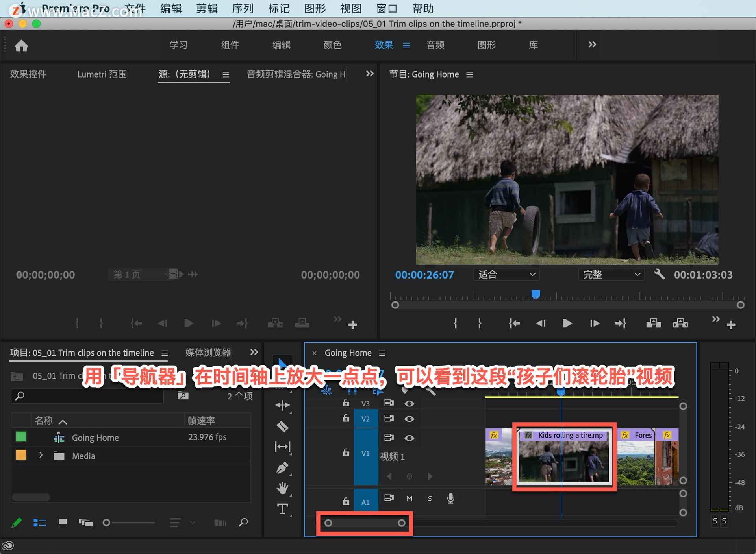756x554 pixels.
Task: Select the Hand tool
Action: 282,488
